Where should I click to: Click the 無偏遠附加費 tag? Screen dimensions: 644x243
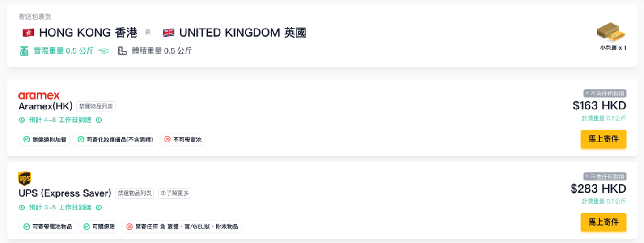[x=45, y=139]
